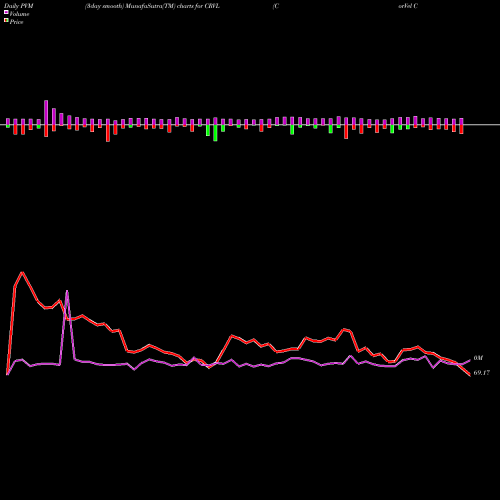Click the Volume legend color swatch
This screenshot has width=500, height=500.
[6, 13]
